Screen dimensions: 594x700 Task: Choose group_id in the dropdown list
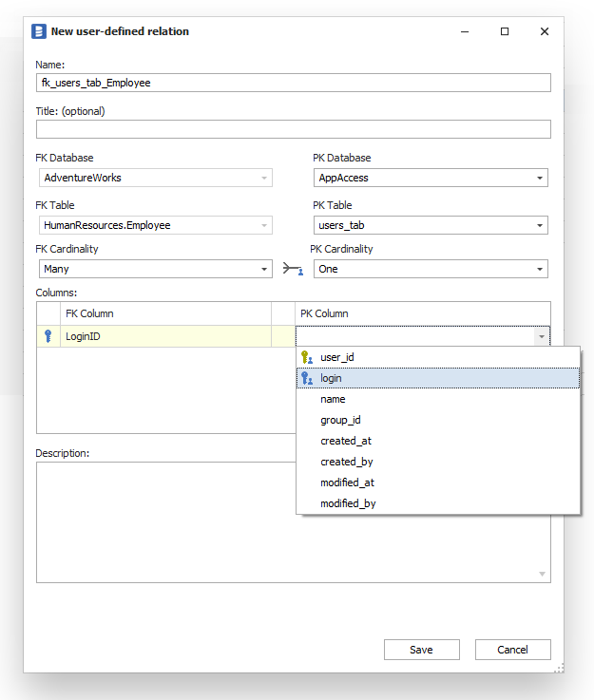click(340, 420)
